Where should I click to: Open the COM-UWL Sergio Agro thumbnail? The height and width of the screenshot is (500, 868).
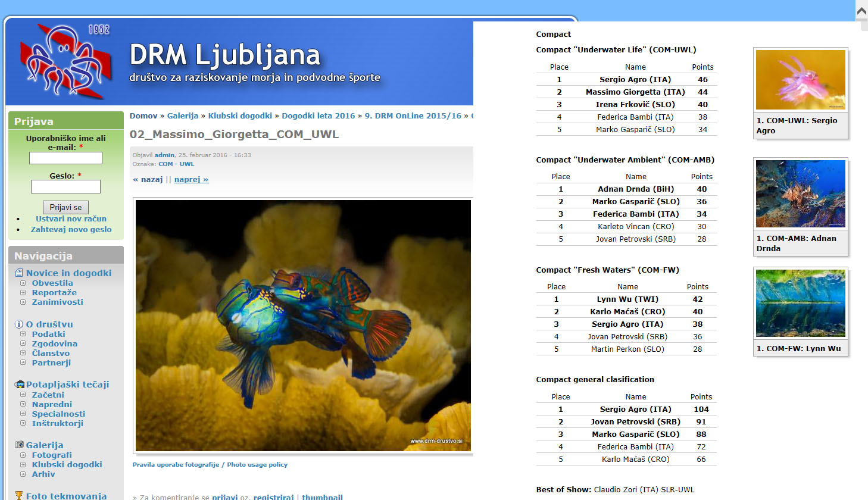tap(800, 80)
